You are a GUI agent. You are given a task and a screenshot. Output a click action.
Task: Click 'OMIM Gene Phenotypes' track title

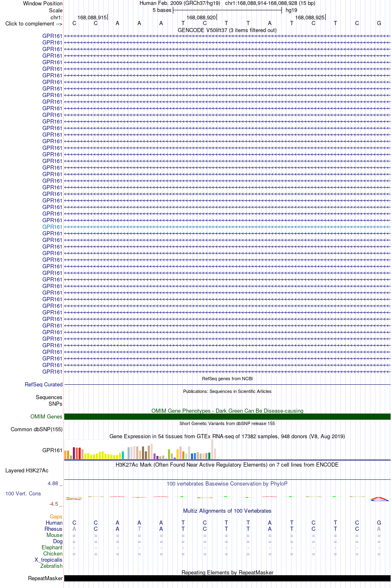coord(227,411)
